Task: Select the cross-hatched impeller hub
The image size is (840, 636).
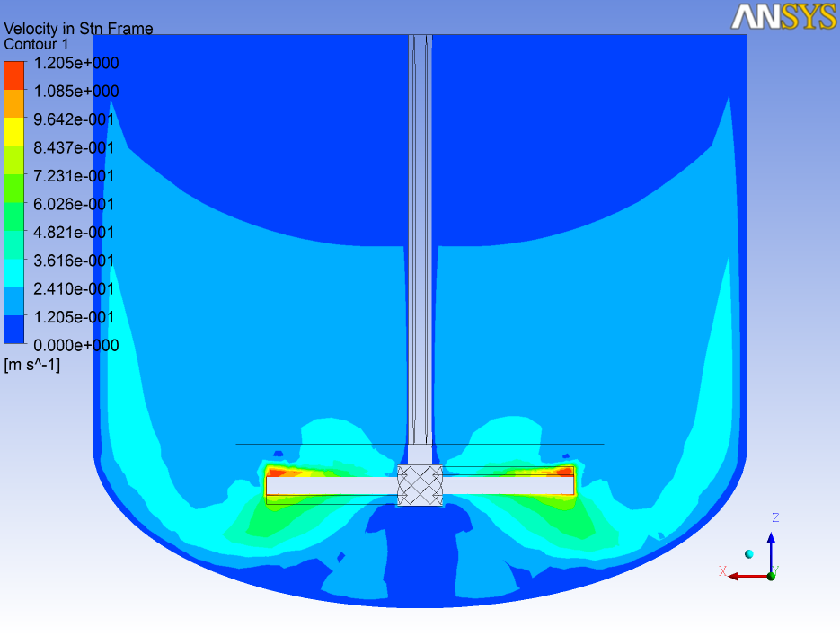Action: coord(420,486)
